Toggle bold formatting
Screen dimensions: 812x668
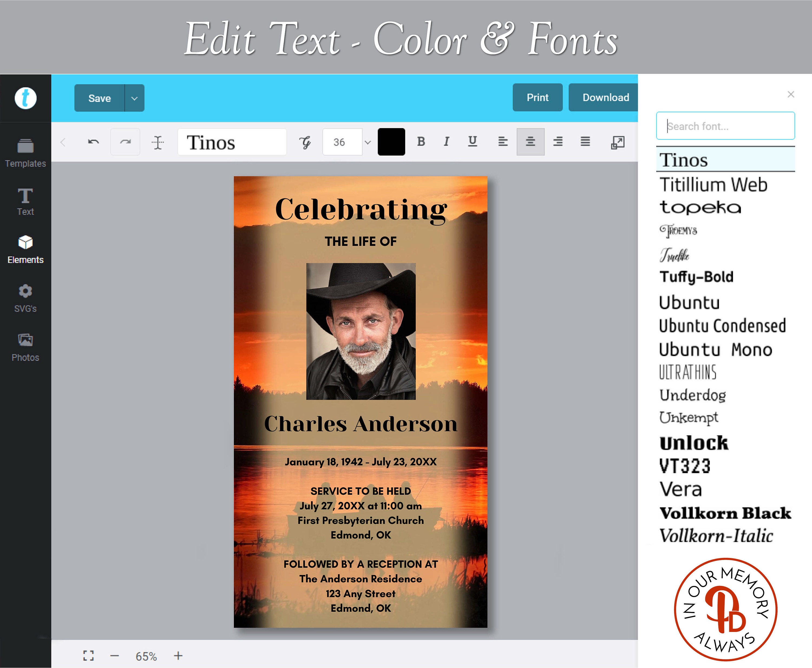pos(421,142)
